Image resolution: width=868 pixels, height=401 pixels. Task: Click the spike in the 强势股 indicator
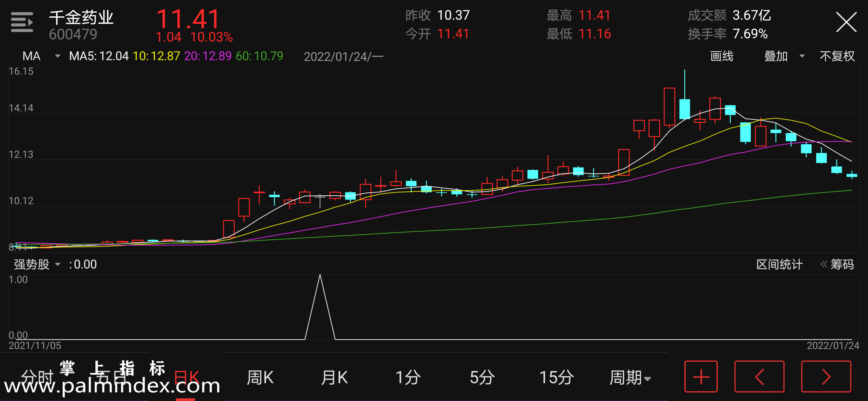320,307
